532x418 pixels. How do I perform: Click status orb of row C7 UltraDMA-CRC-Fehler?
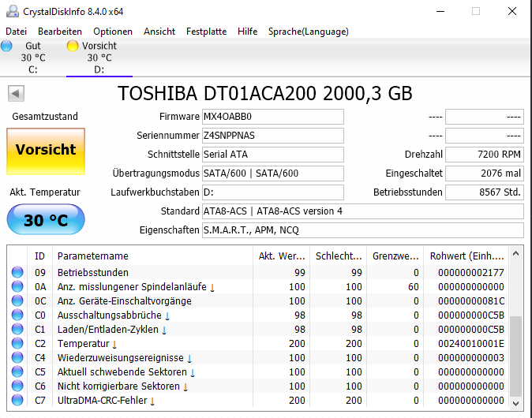17,401
